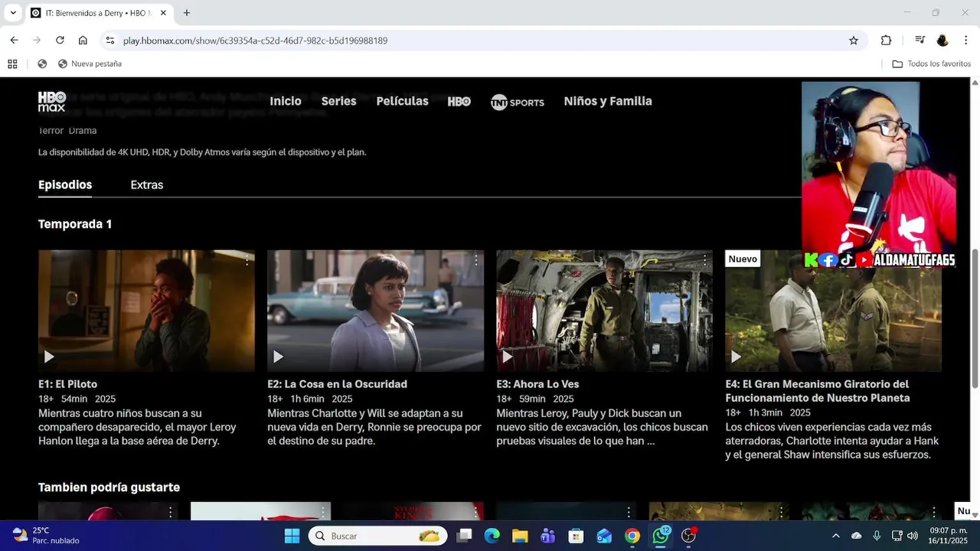Select the Episodios tab
This screenshot has height=551, width=980.
tap(65, 184)
